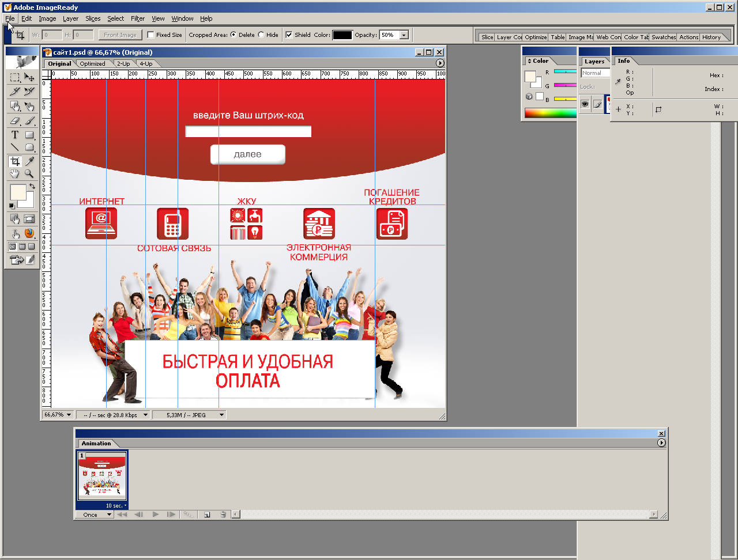Click the toolbox foreground color swatch
Viewport: 738px width, 560px height.
pyautogui.click(x=18, y=192)
